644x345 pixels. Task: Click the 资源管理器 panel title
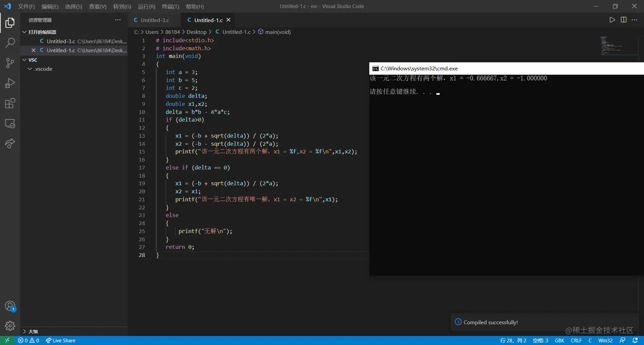(x=40, y=20)
